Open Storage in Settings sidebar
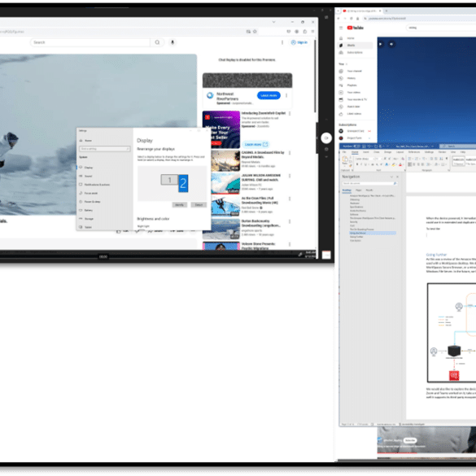This screenshot has height=476, width=476. pyautogui.click(x=86, y=219)
